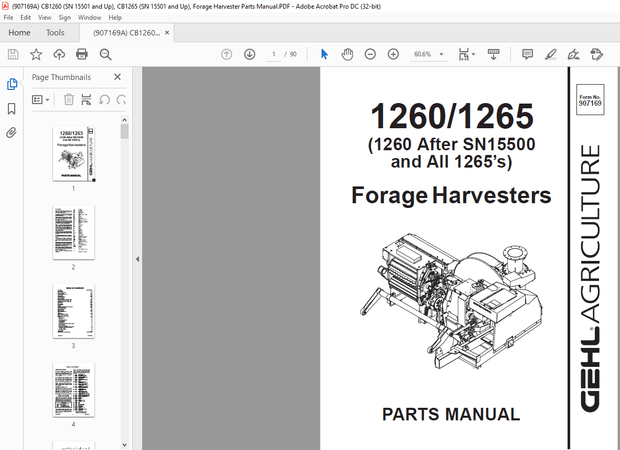Select the Highlight text pen tool

pyautogui.click(x=551, y=54)
